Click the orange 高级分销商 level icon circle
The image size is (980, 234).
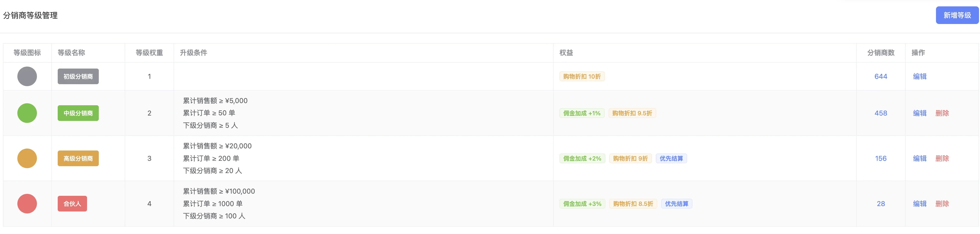point(27,158)
